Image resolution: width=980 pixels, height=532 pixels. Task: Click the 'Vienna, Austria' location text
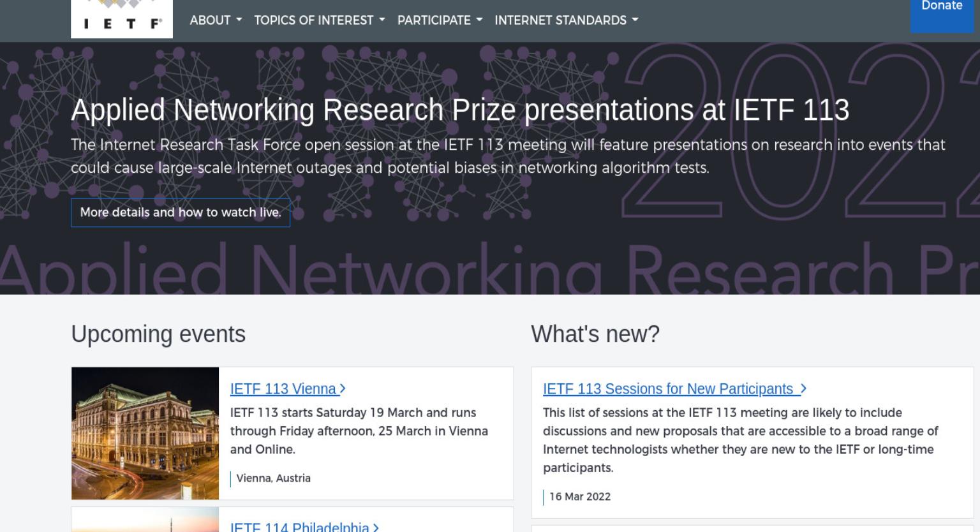tap(273, 478)
